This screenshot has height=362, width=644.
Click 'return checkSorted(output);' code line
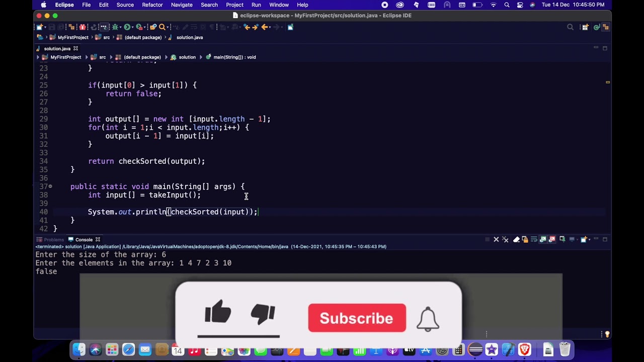tap(146, 161)
